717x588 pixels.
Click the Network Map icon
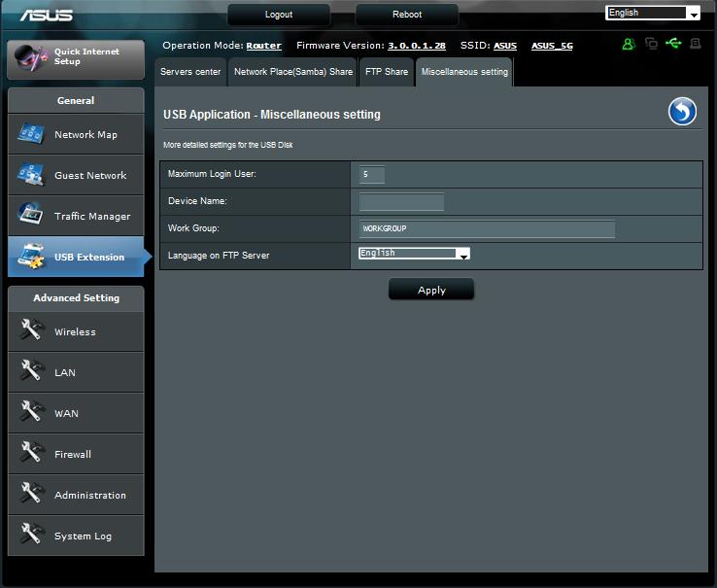(x=31, y=133)
